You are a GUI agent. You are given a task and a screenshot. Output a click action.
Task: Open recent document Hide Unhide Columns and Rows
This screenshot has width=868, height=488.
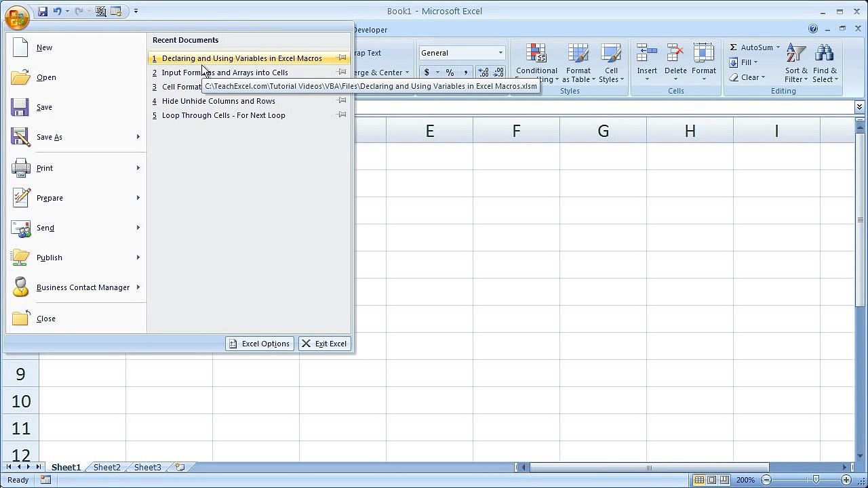[218, 101]
